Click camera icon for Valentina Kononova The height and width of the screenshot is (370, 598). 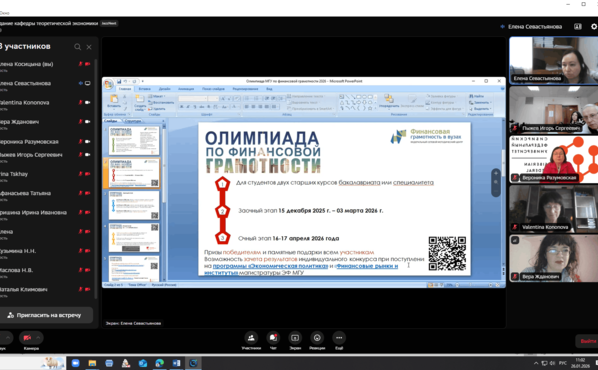click(87, 102)
